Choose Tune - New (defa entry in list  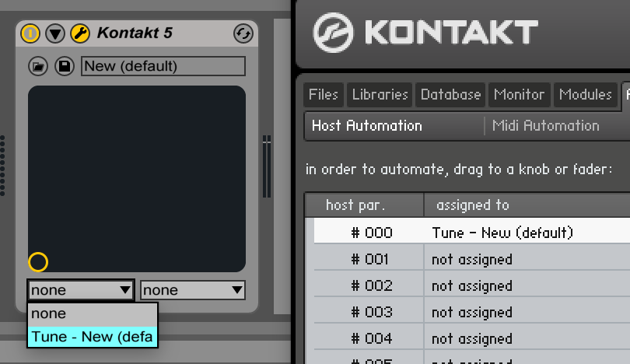point(93,337)
